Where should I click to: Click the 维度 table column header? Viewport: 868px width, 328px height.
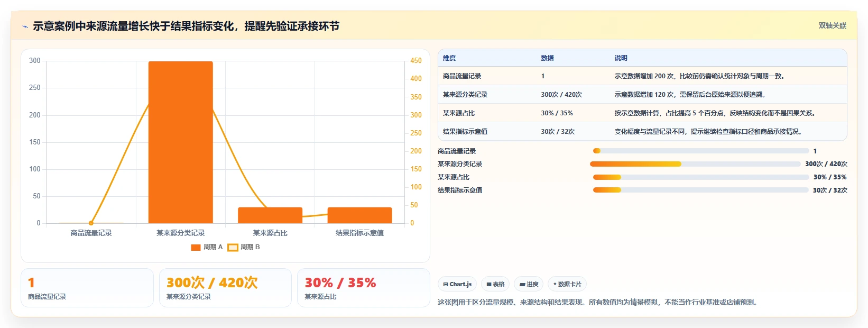tap(449, 58)
